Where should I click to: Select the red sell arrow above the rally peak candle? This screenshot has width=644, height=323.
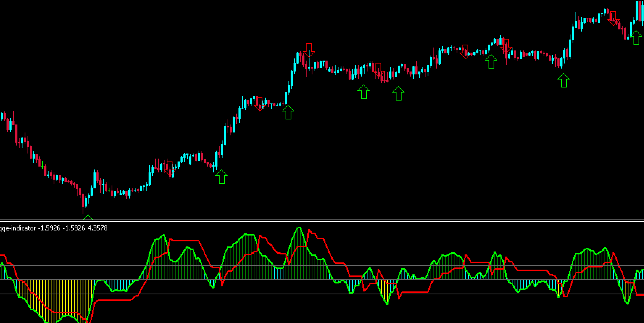pyautogui.click(x=309, y=50)
